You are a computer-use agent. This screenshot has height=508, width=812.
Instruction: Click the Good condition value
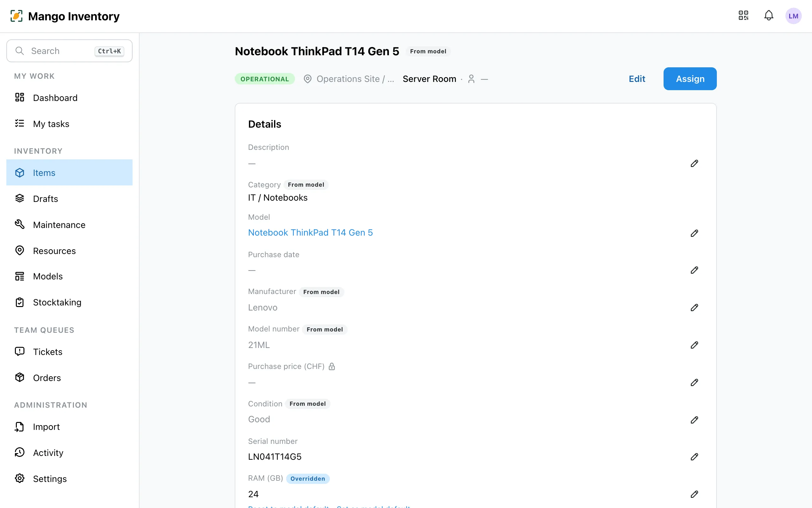pos(259,419)
